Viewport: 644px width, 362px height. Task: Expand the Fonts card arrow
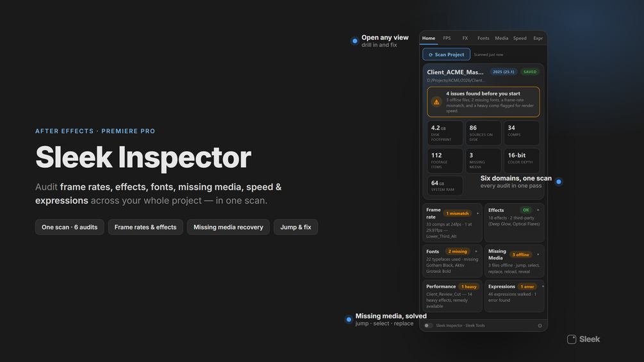(476, 252)
